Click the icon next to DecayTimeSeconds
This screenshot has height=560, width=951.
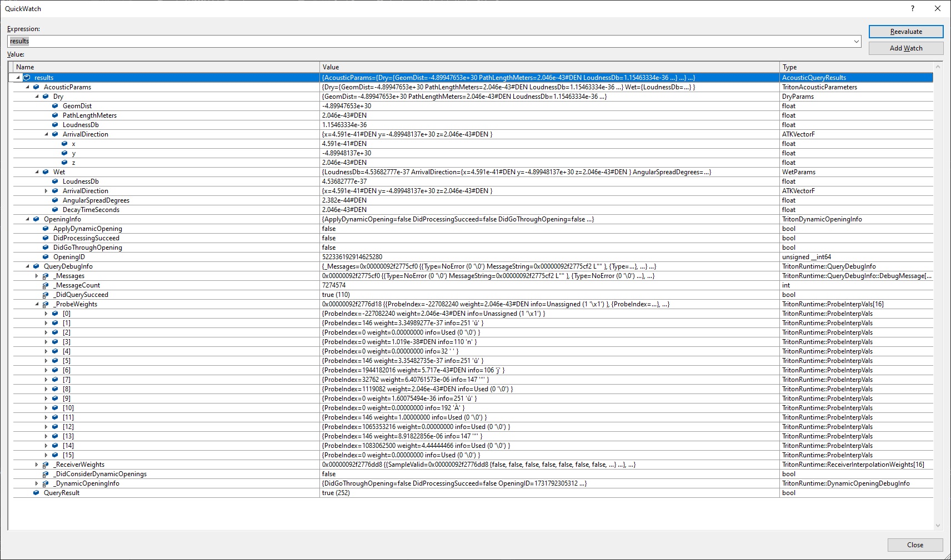pyautogui.click(x=54, y=210)
